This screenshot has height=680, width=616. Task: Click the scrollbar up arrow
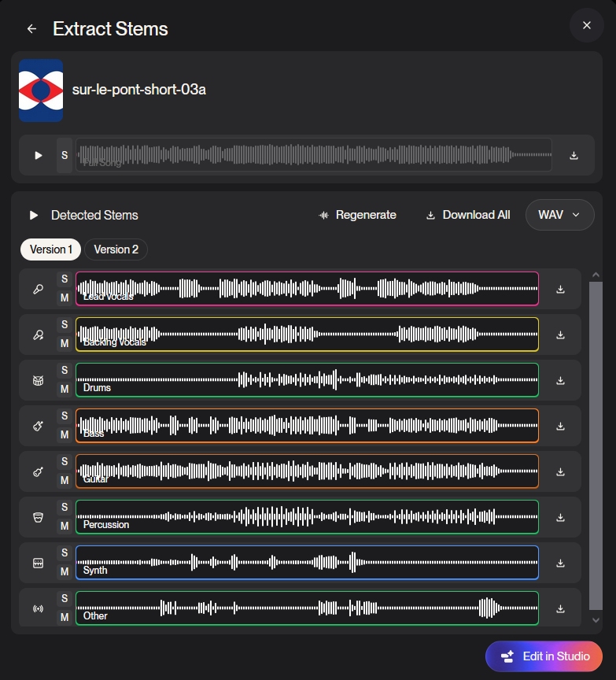(596, 275)
